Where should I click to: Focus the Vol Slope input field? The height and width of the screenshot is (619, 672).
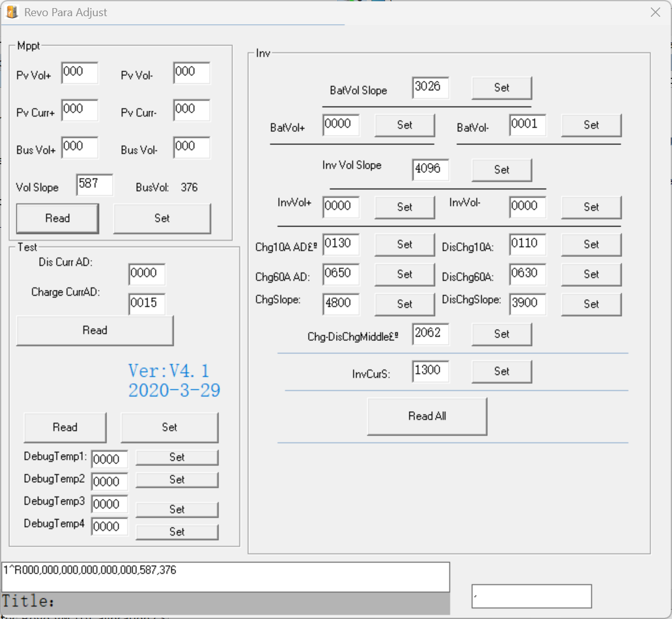[95, 185]
